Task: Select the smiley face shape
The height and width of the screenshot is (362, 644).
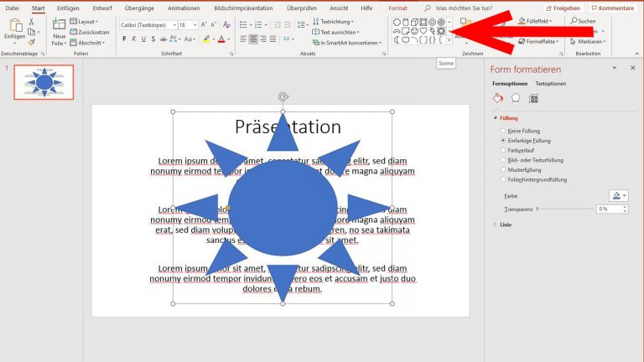Action: 414,31
